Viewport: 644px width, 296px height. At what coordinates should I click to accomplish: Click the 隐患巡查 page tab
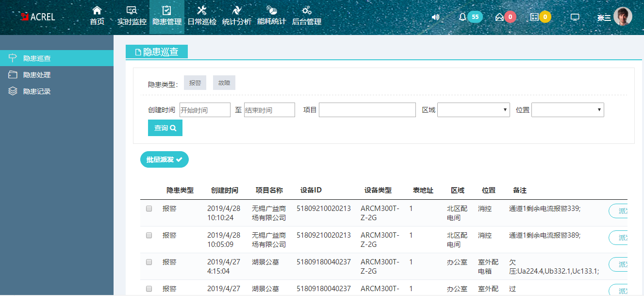pos(157,52)
